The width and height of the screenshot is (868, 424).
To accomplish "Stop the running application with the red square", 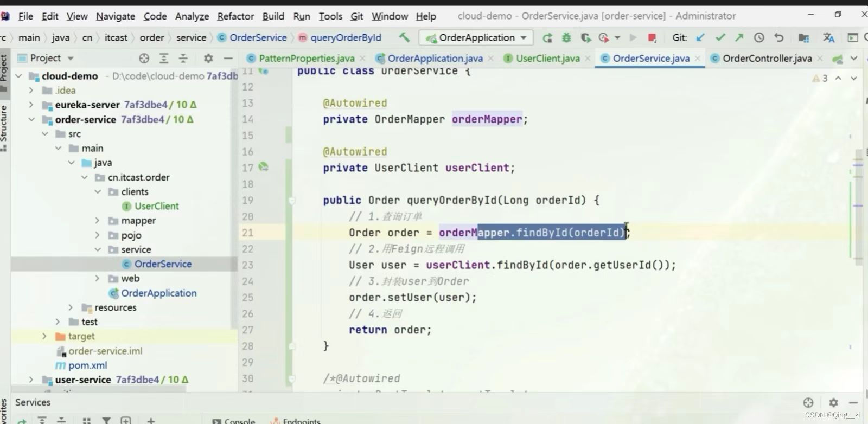I will point(652,38).
